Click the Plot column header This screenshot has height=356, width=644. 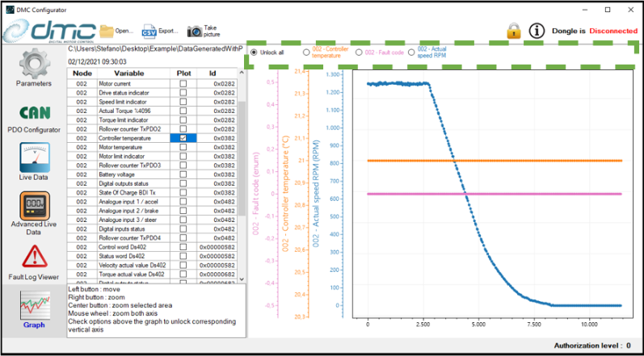coord(183,73)
